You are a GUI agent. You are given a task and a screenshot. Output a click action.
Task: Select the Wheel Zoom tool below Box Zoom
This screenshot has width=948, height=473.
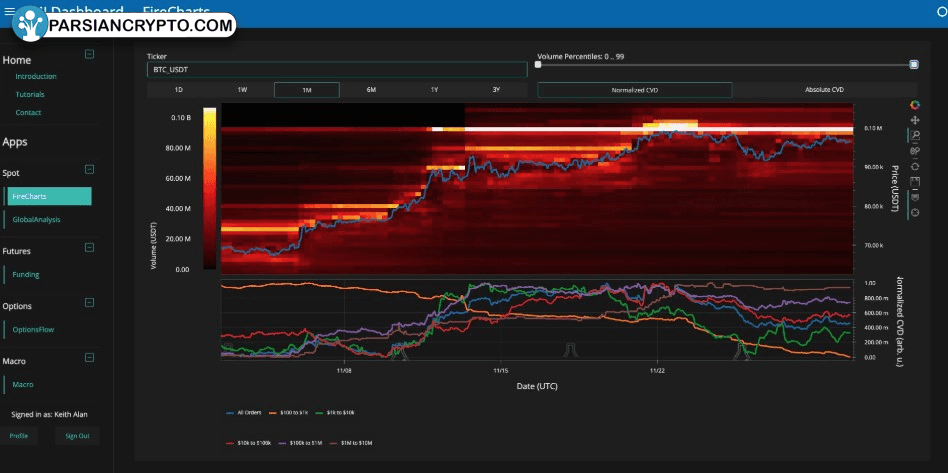915,151
